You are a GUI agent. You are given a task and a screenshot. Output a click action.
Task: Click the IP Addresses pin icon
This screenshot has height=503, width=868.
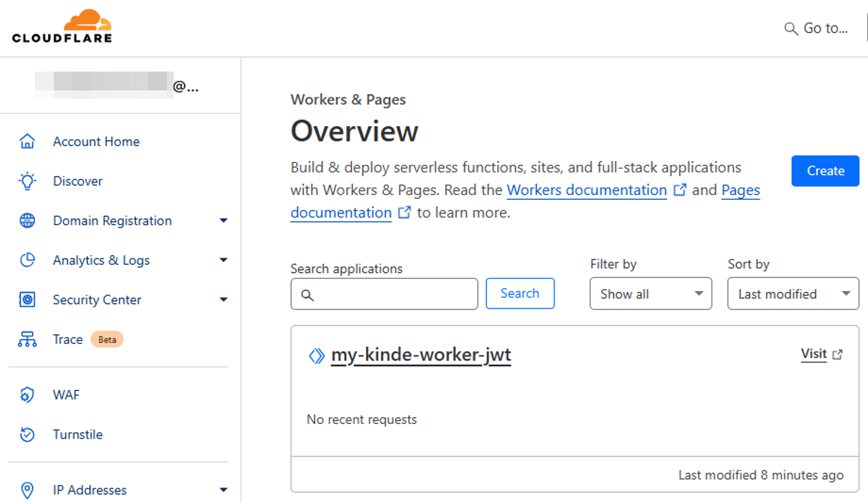(x=27, y=490)
